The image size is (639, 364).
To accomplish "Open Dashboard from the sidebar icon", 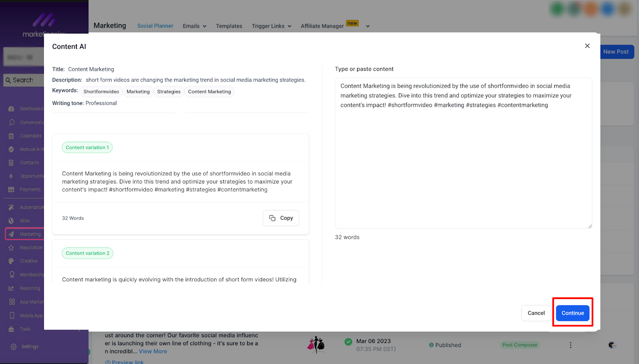I will [12, 109].
